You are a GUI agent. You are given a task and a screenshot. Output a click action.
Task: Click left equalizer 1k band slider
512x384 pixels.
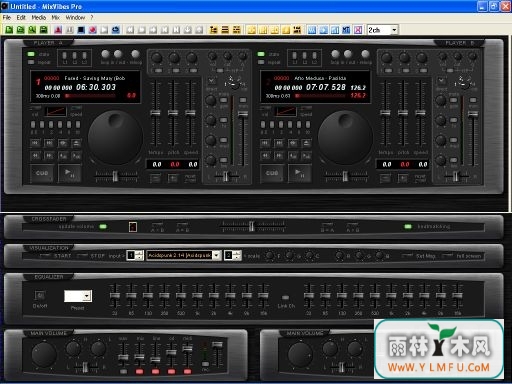(x=197, y=295)
